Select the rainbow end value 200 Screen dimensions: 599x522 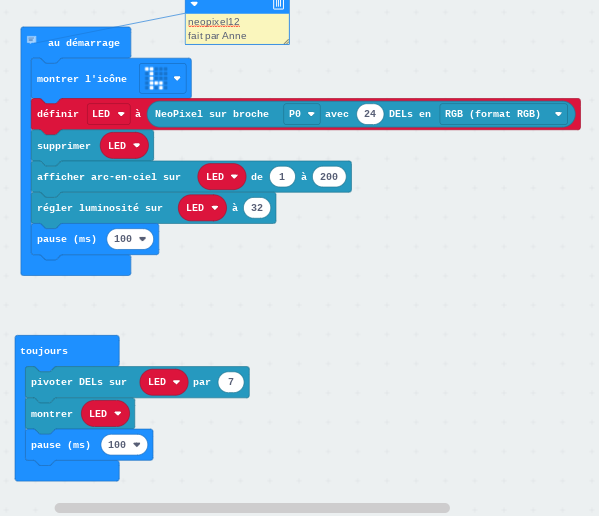pyautogui.click(x=329, y=177)
